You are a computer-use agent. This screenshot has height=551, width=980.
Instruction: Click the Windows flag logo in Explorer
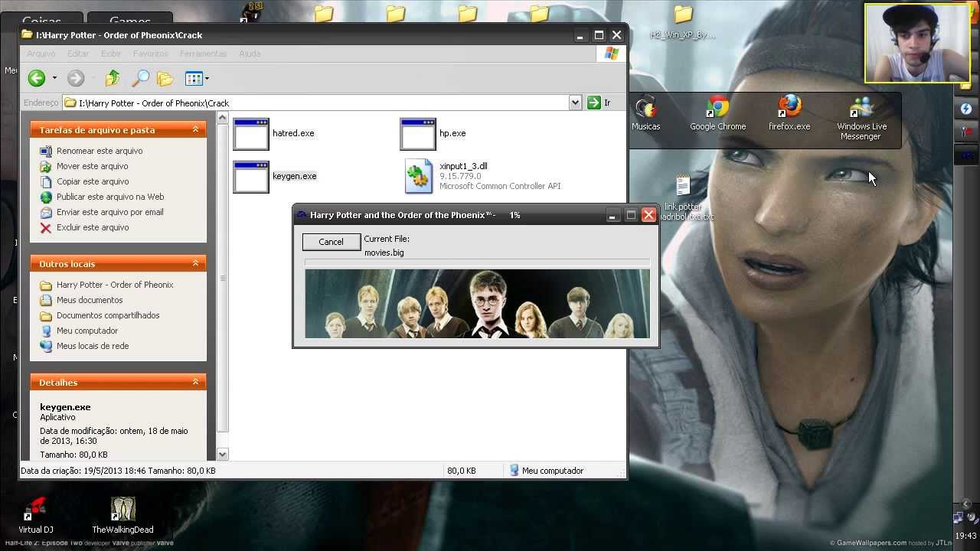coord(612,54)
